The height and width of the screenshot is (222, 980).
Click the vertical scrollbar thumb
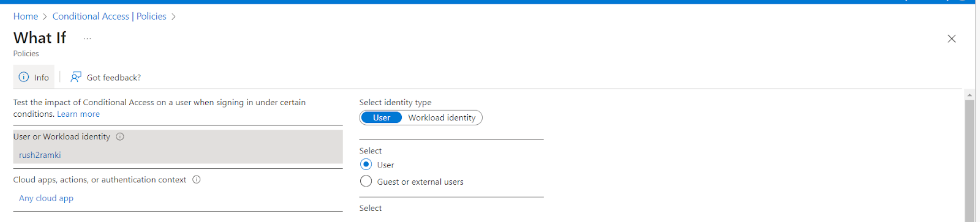tap(970, 160)
